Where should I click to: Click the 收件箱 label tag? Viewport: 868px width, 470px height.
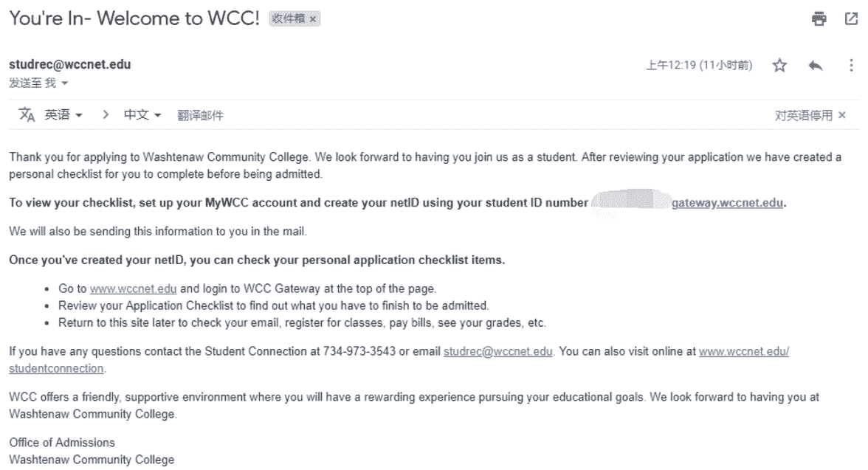pos(289,19)
